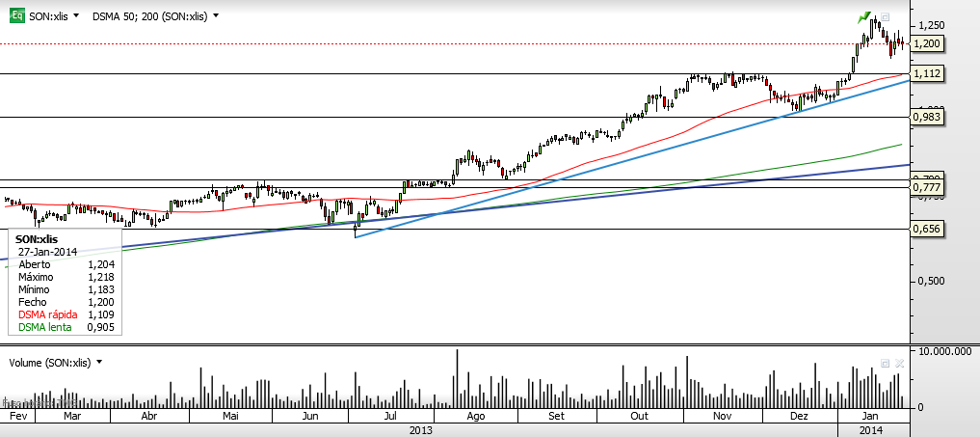Select Ago on the time axis
The image size is (980, 437).
coord(475,416)
